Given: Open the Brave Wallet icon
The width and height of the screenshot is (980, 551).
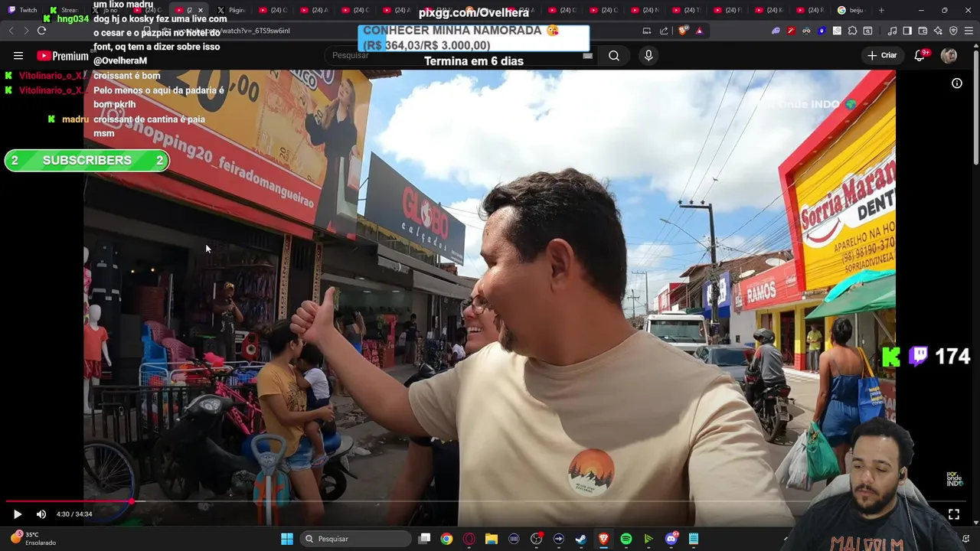Looking at the screenshot, I should click(x=923, y=31).
